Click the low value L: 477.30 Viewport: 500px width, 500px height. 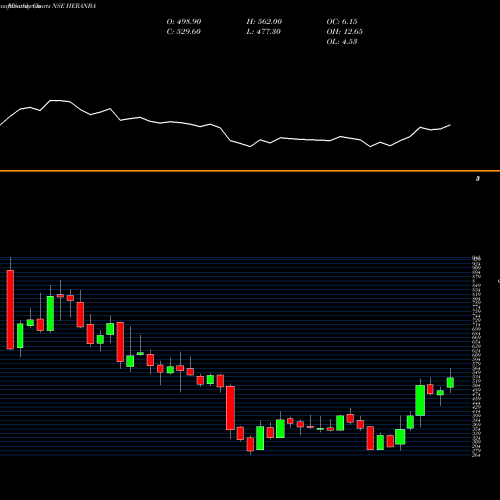coord(263,31)
